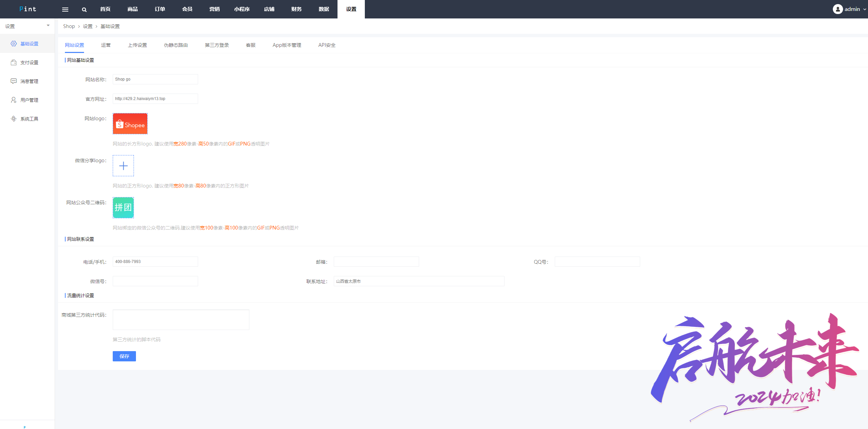The height and width of the screenshot is (429, 868).
Task: Select the active 设置 top menu
Action: point(351,9)
